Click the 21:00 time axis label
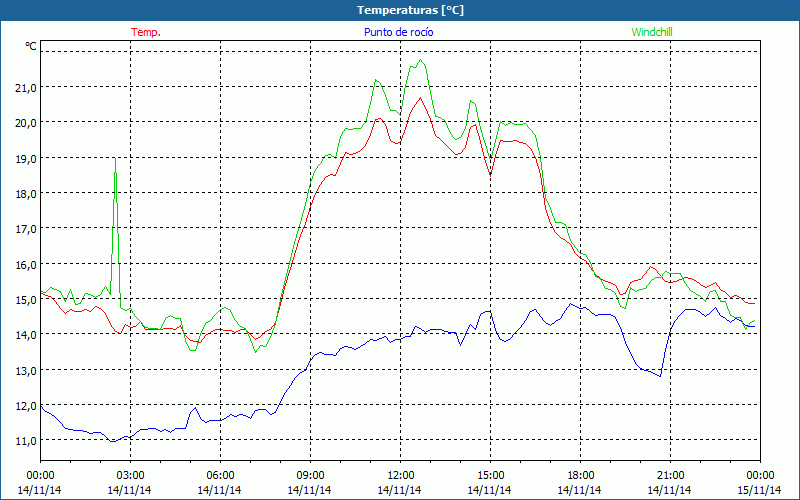 pos(670,475)
